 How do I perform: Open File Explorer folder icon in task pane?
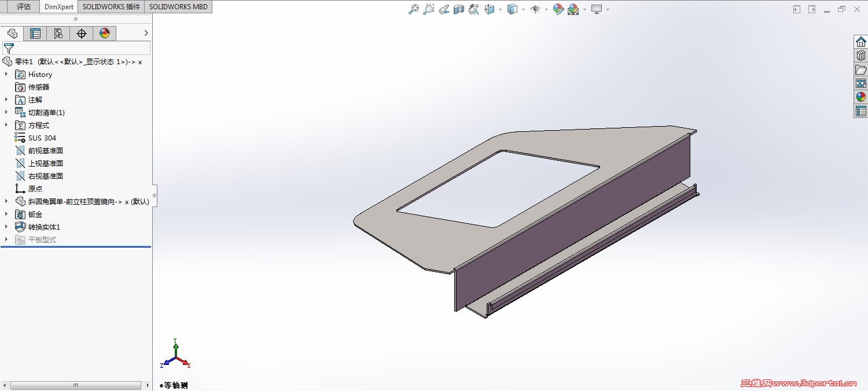(x=861, y=69)
